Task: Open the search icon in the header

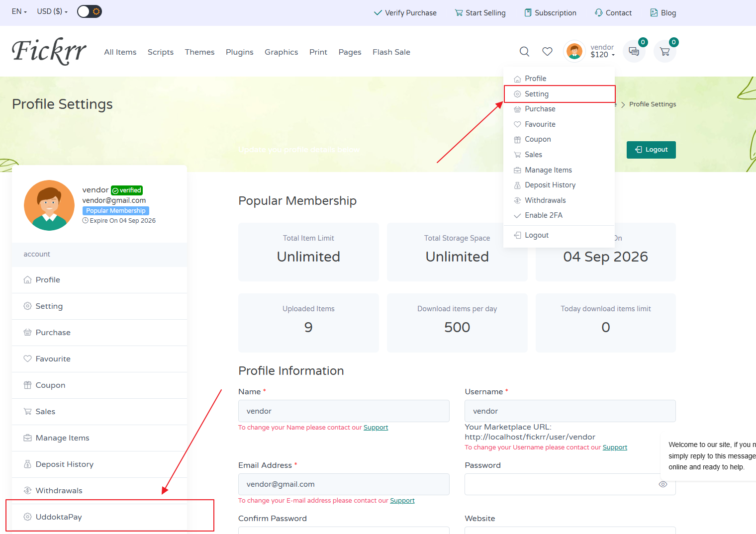Action: (x=524, y=51)
